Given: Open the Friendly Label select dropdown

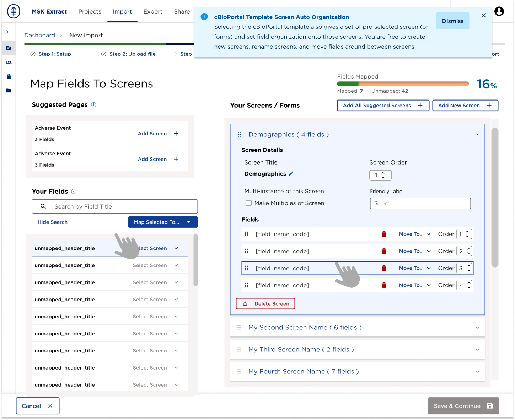Looking at the screenshot, I should (420, 204).
